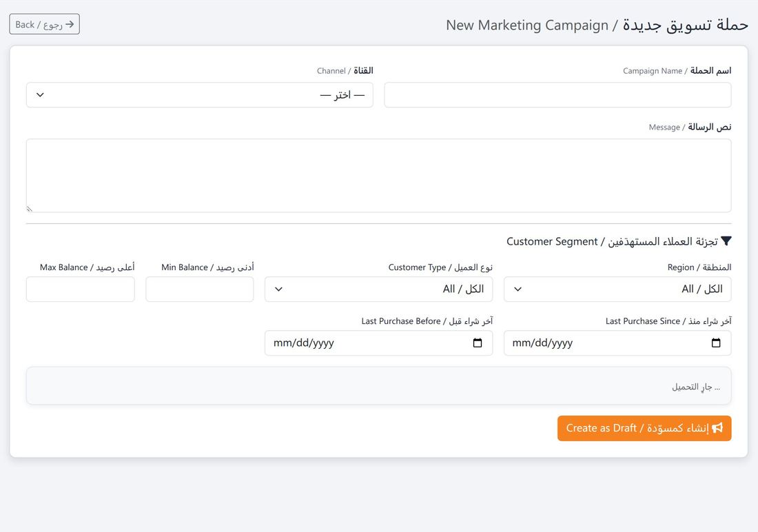Click the megaphone icon on Create as Draft
The image size is (758, 532).
click(x=717, y=427)
